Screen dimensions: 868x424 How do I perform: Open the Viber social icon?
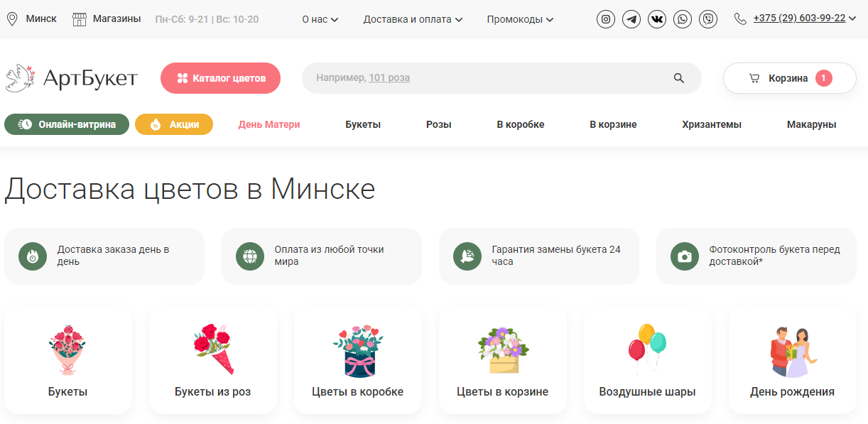pos(708,19)
